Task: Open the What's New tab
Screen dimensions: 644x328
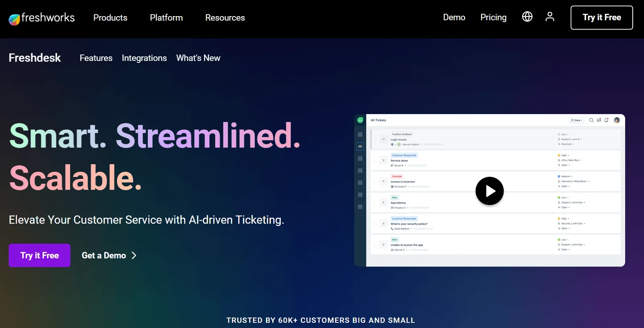Action: pos(198,58)
